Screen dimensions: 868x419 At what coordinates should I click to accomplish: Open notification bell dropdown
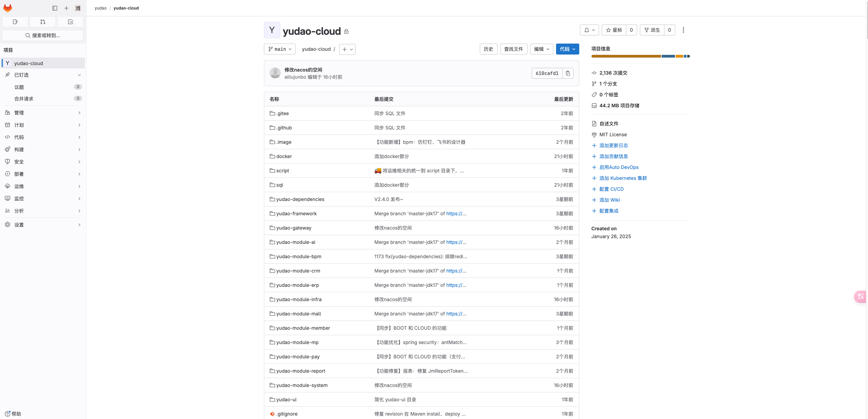tap(589, 30)
